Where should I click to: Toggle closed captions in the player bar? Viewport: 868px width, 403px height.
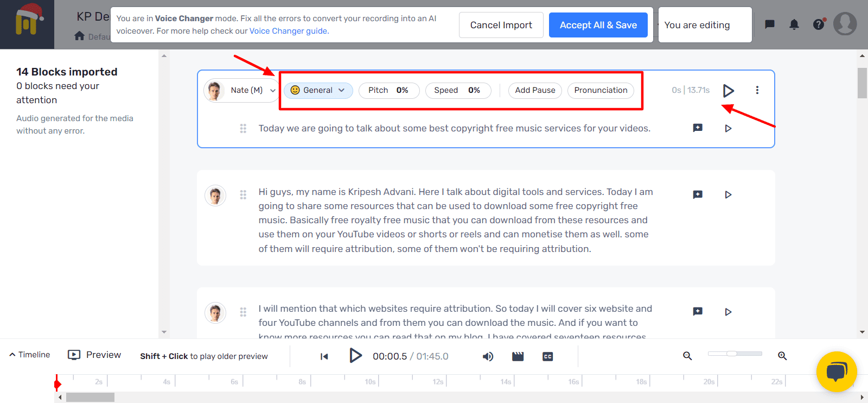coord(547,356)
